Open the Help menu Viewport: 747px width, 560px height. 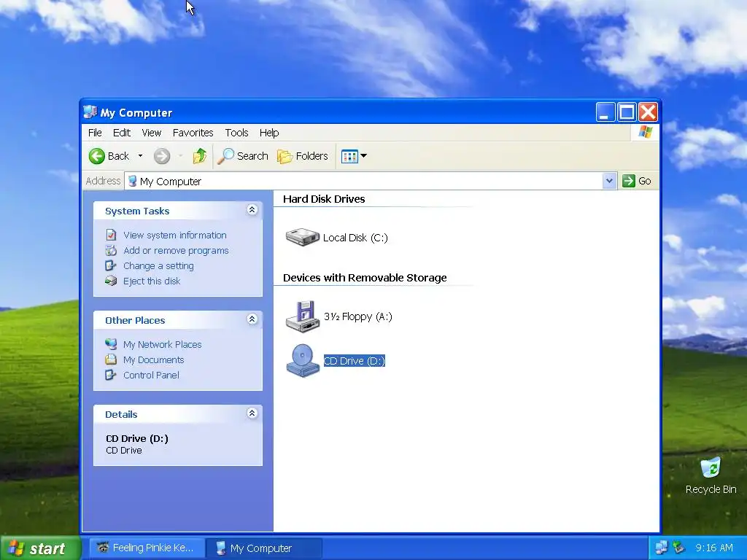(269, 133)
